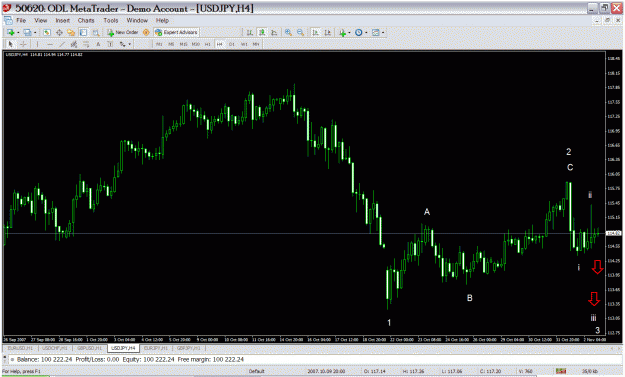Image resolution: width=625 pixels, height=377 pixels.
Task: Toggle Auto Scroll chart icon
Action: [316, 32]
